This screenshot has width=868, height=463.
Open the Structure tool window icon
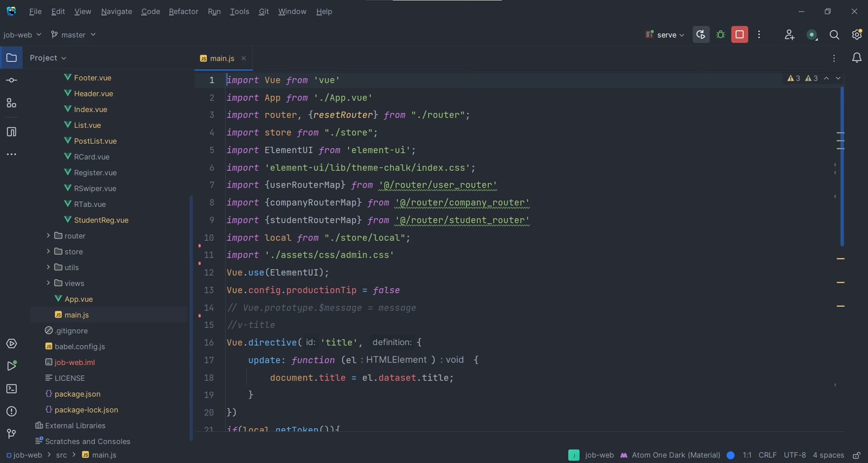(11, 103)
